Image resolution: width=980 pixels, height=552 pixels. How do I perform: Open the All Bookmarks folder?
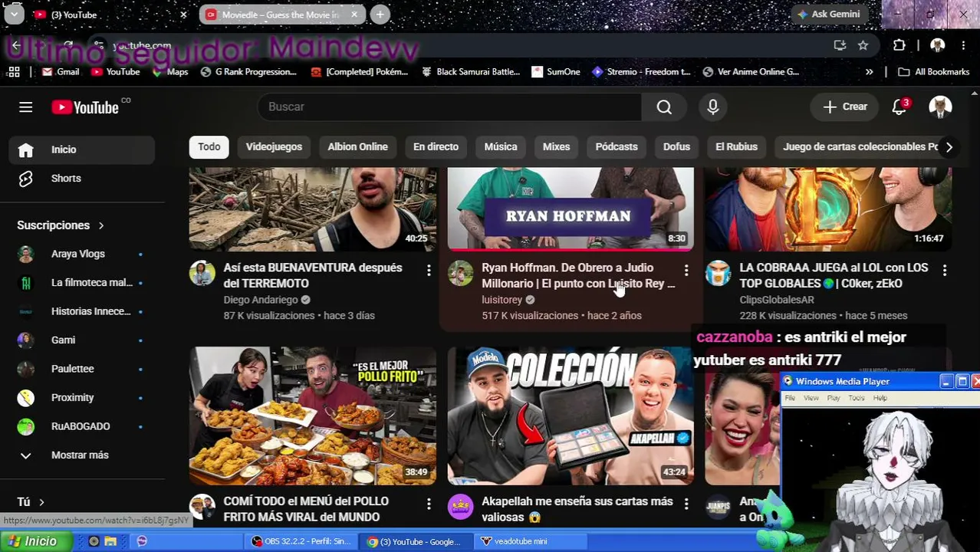933,71
